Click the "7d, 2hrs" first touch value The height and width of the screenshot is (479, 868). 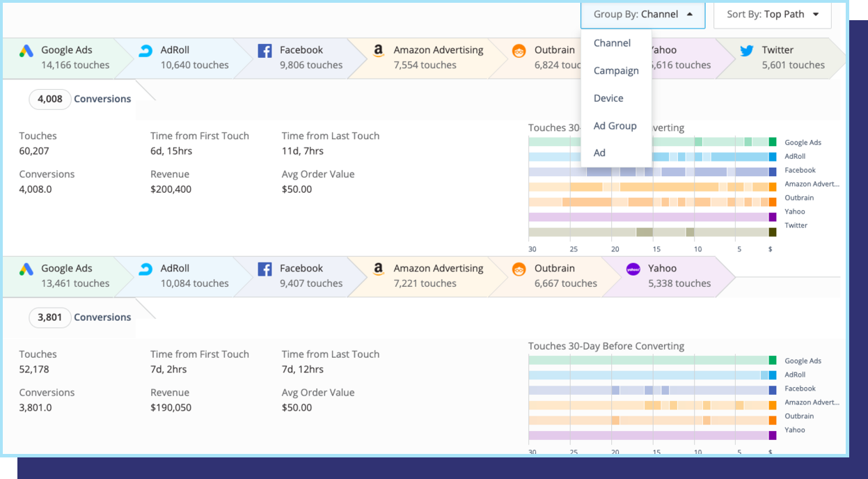(167, 370)
